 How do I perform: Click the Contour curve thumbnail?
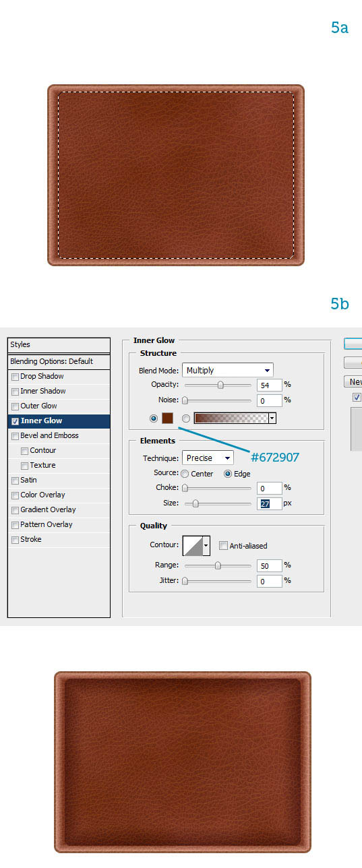click(x=192, y=545)
